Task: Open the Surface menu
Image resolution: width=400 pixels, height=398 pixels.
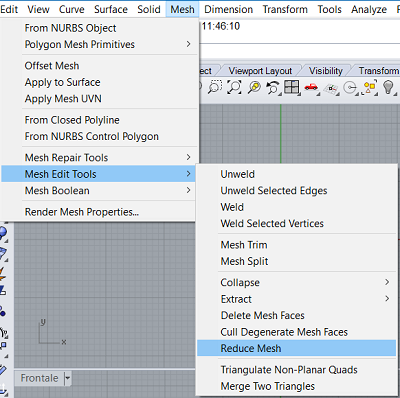Action: tap(111, 9)
